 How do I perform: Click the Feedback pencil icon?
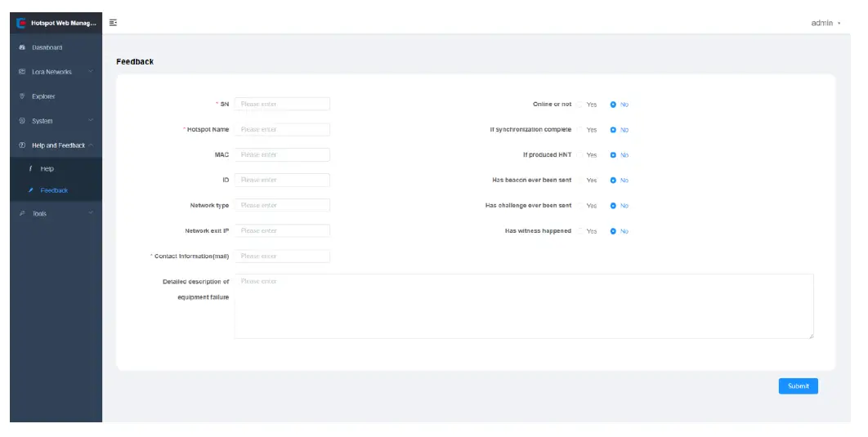(31, 190)
